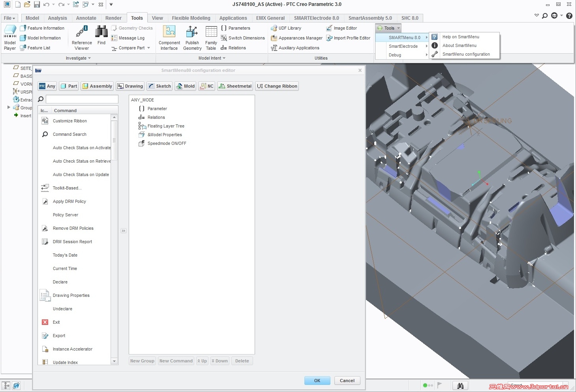Select the Assembly mode filter
Viewport: 576px width, 392px height.
97,86
